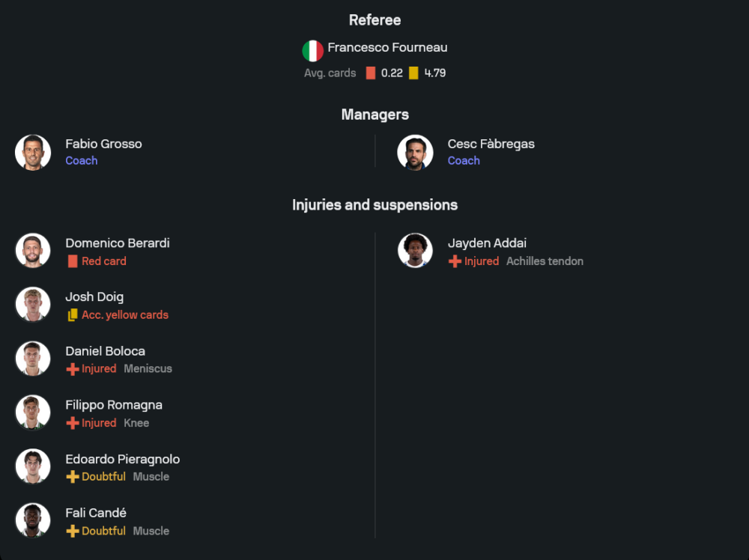Click Fali Candé's yellow doubtful cross icon
749x560 pixels.
(x=73, y=531)
